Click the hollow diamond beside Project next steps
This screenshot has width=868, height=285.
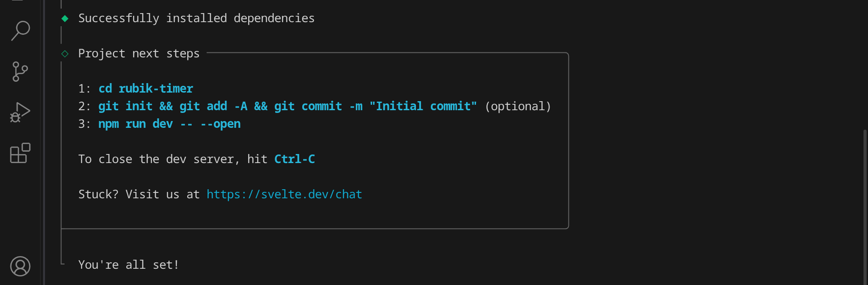65,54
